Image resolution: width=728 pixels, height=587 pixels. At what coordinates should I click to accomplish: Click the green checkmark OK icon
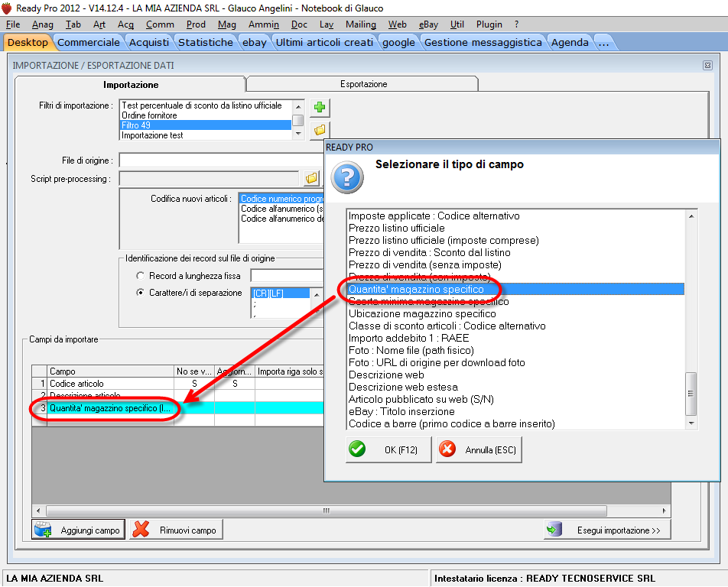pyautogui.click(x=357, y=449)
